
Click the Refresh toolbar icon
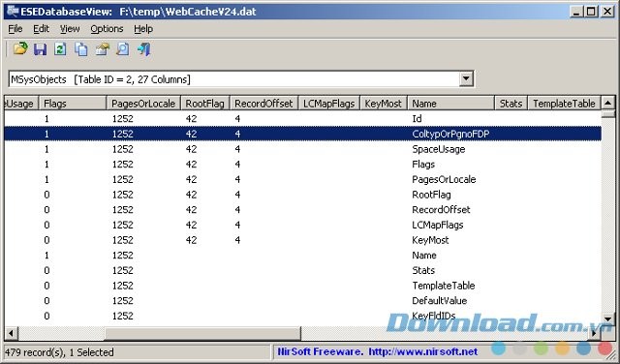(x=60, y=49)
